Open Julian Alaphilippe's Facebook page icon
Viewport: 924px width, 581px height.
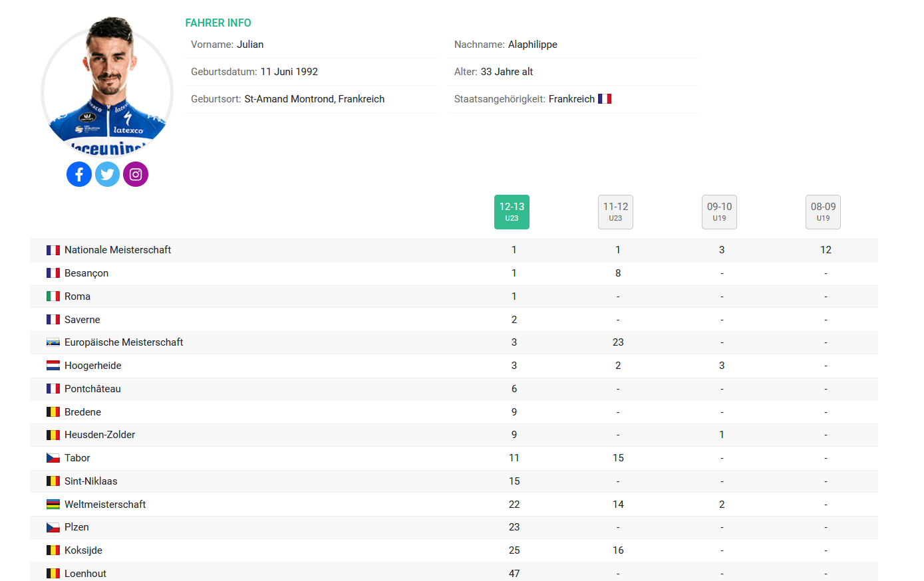[x=79, y=174]
